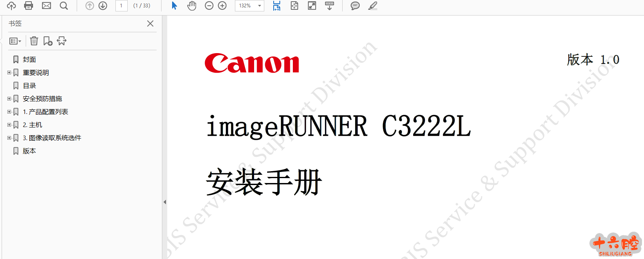
Task: Go to next page arrow
Action: pyautogui.click(x=103, y=6)
